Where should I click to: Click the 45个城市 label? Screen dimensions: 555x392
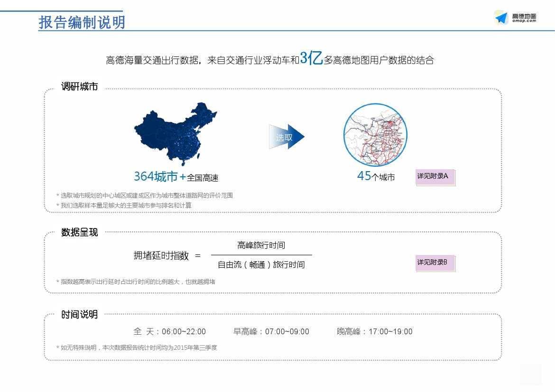pos(376,177)
